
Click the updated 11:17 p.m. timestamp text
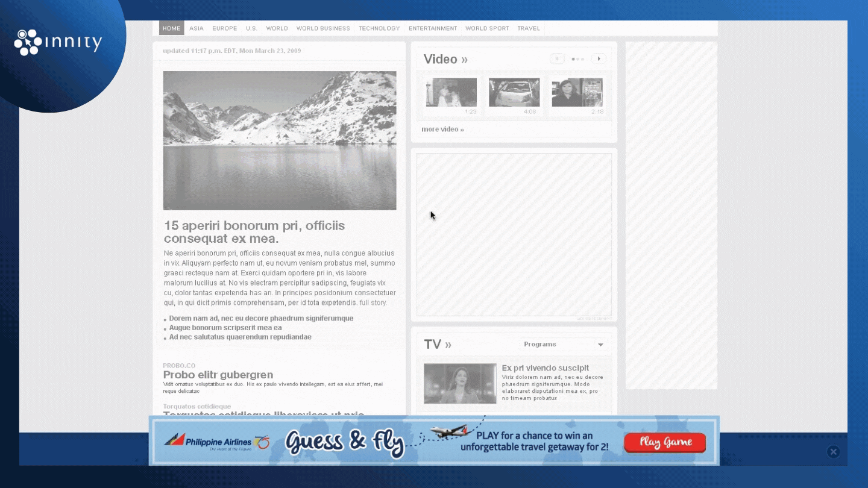232,51
